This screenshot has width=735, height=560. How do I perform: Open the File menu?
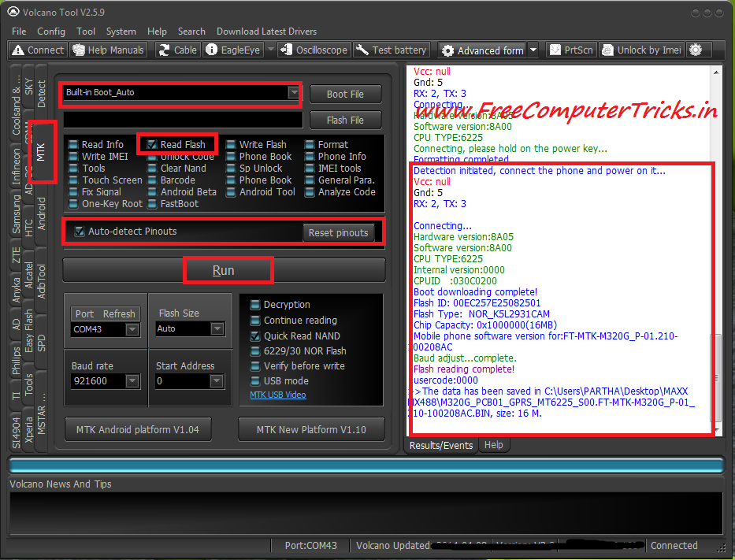(19, 32)
